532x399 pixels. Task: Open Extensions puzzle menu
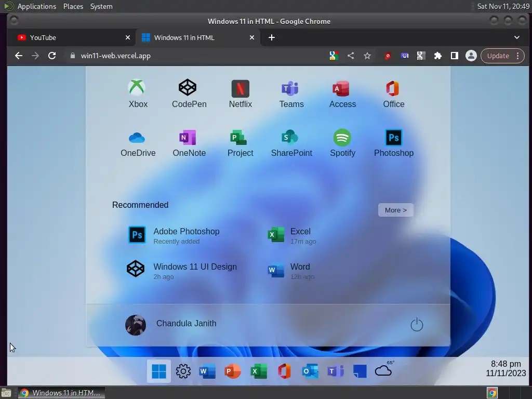click(x=437, y=56)
